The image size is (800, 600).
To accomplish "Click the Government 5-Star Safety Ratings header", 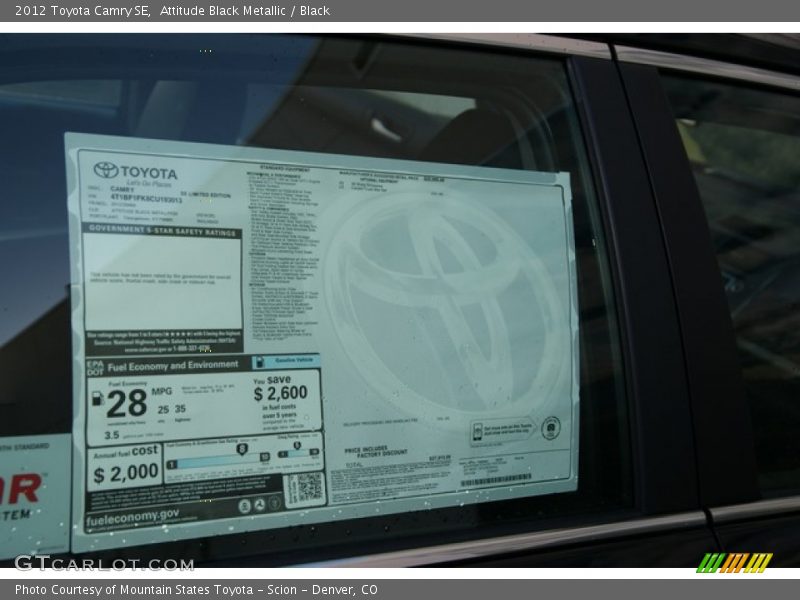I will (x=162, y=229).
